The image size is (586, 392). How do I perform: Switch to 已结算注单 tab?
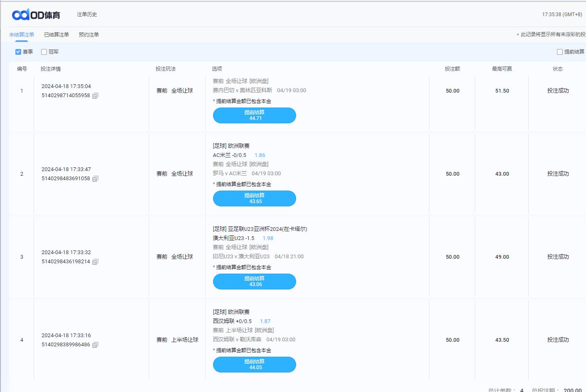click(56, 35)
